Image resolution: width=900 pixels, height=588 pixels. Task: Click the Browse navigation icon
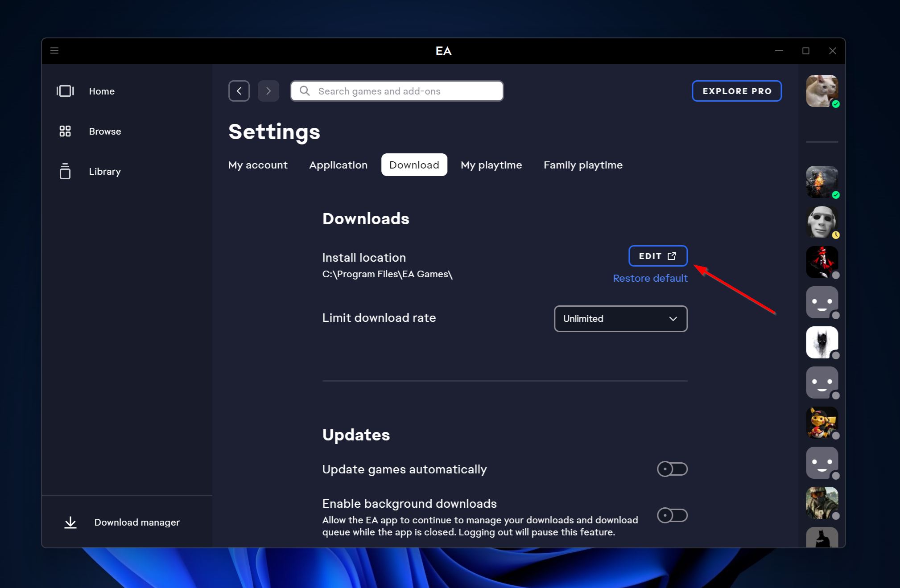(x=64, y=131)
